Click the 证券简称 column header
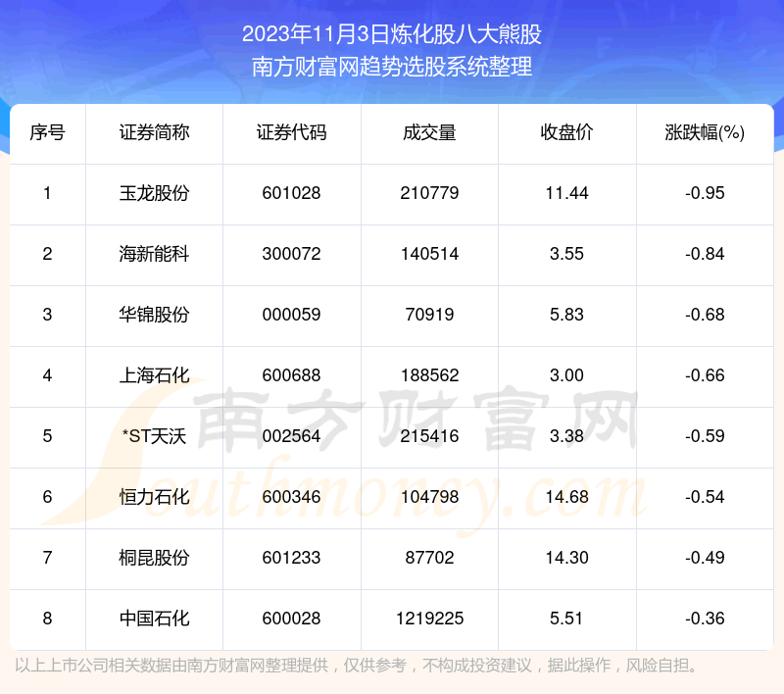The width and height of the screenshot is (784, 694). [154, 132]
